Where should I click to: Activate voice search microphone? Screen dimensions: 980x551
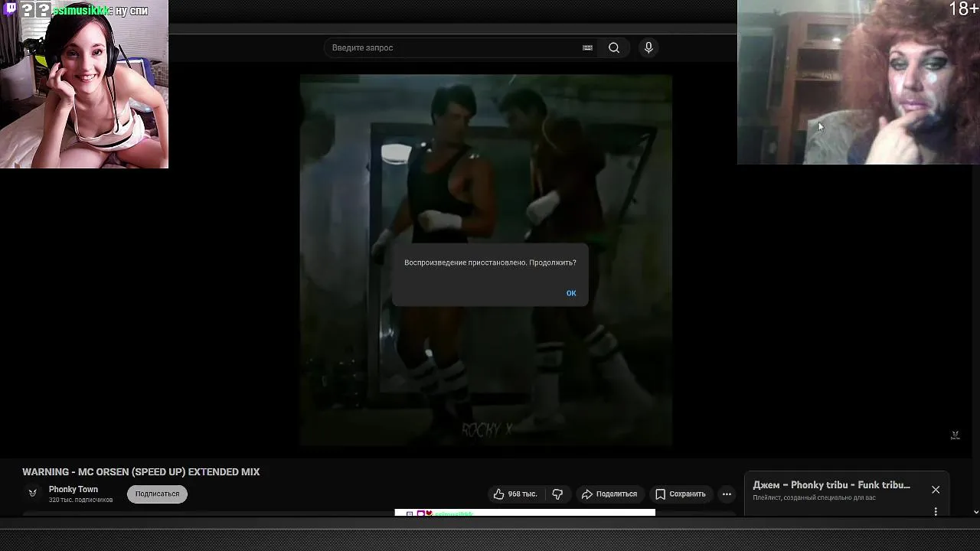(648, 47)
